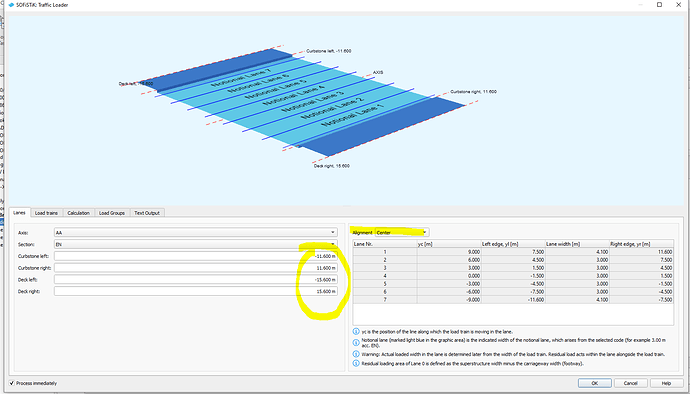Click the Cancel button
690x394 pixels.
pyautogui.click(x=631, y=383)
